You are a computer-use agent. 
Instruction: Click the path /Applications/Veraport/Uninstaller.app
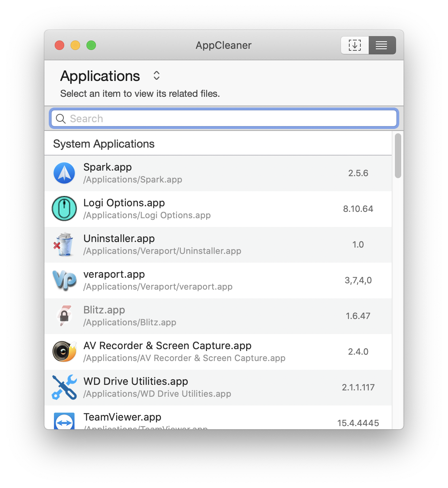pos(162,251)
